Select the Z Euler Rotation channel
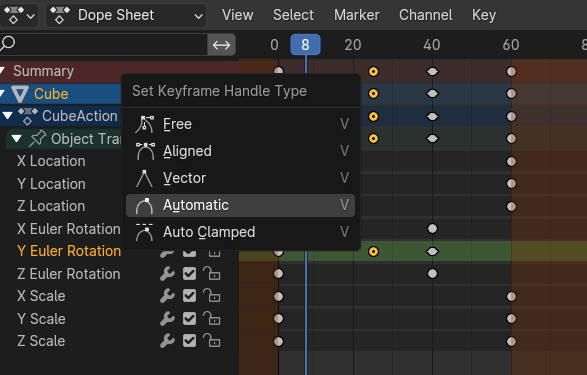The height and width of the screenshot is (375, 587). [x=69, y=274]
